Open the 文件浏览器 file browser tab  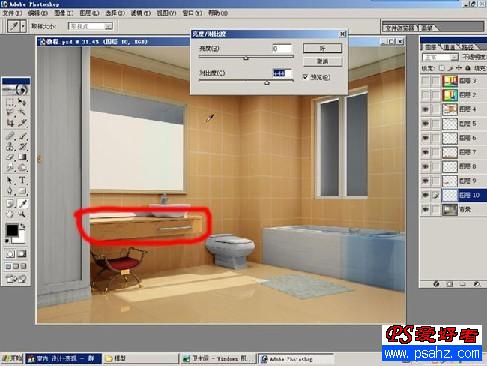point(400,28)
